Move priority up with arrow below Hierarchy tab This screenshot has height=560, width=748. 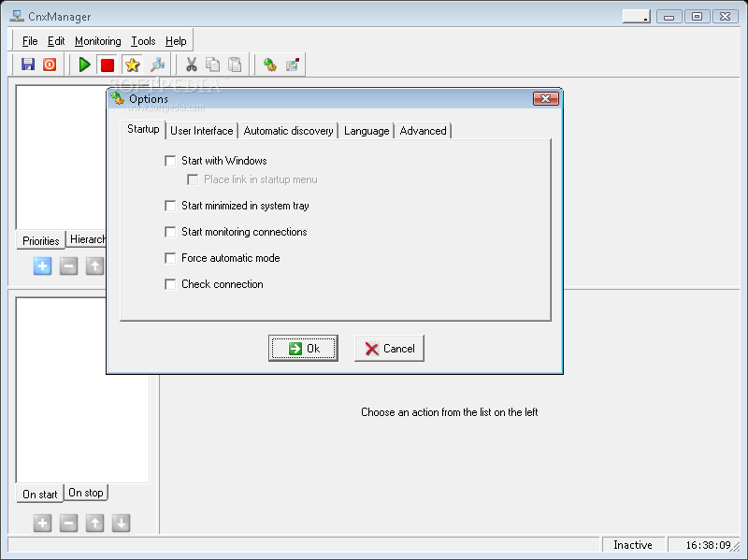(95, 266)
